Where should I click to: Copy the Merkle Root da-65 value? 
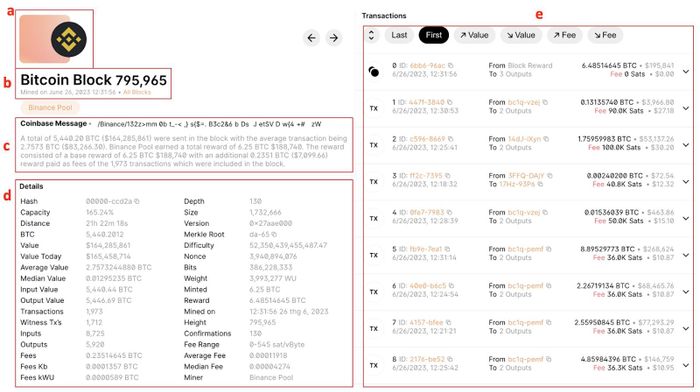click(274, 234)
